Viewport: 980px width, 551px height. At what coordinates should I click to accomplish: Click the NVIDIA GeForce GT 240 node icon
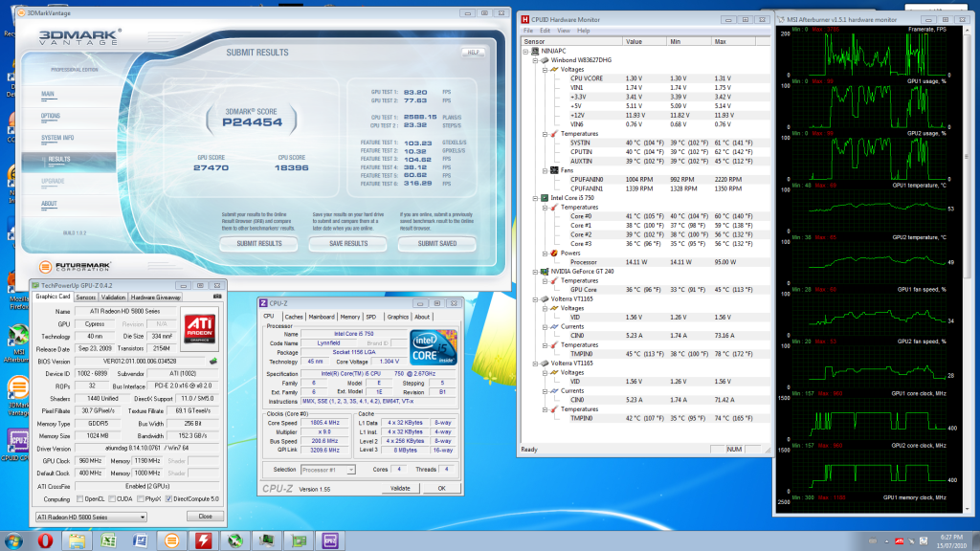[x=545, y=272]
